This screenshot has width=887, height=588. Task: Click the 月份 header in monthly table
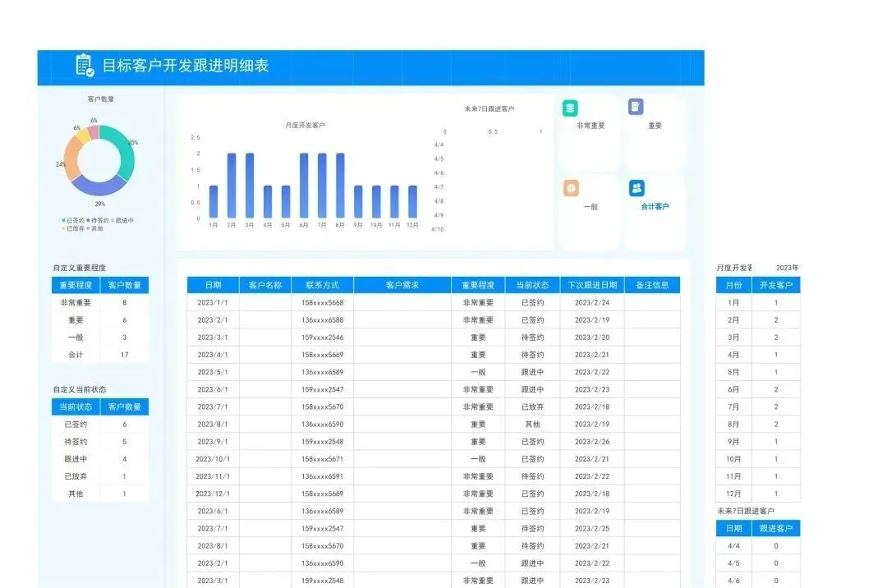pos(733,285)
